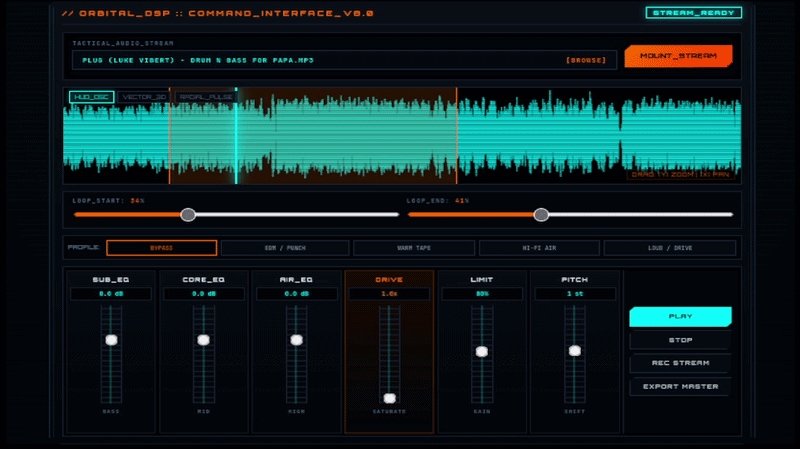Screen dimensions: 800x449
Task: Click the SUB_EQ bass fader knob
Action: (x=111, y=340)
